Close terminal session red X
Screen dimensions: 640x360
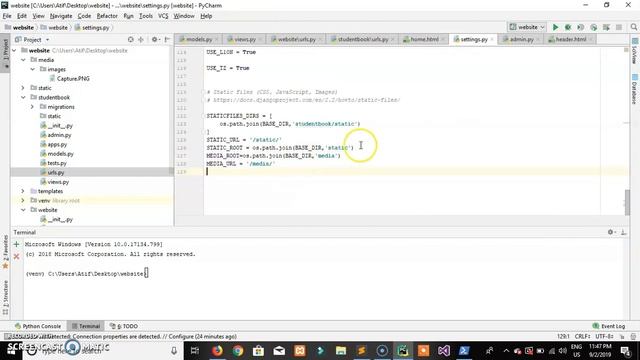point(16,256)
